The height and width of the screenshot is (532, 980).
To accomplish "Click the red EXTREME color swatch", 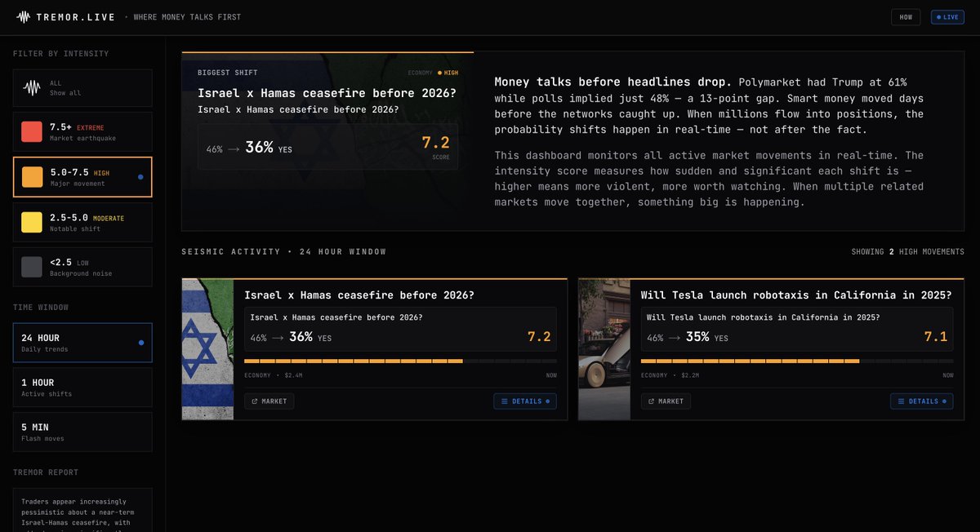I will (x=32, y=131).
